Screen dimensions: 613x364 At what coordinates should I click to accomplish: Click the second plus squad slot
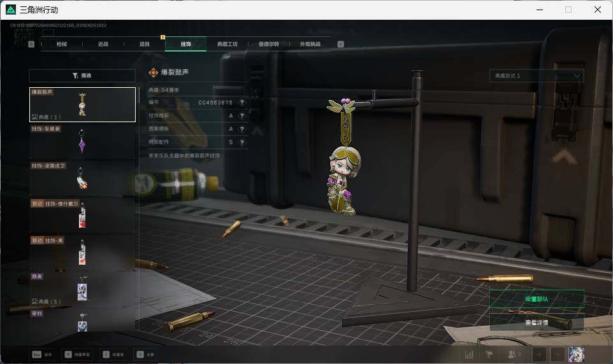558,354
